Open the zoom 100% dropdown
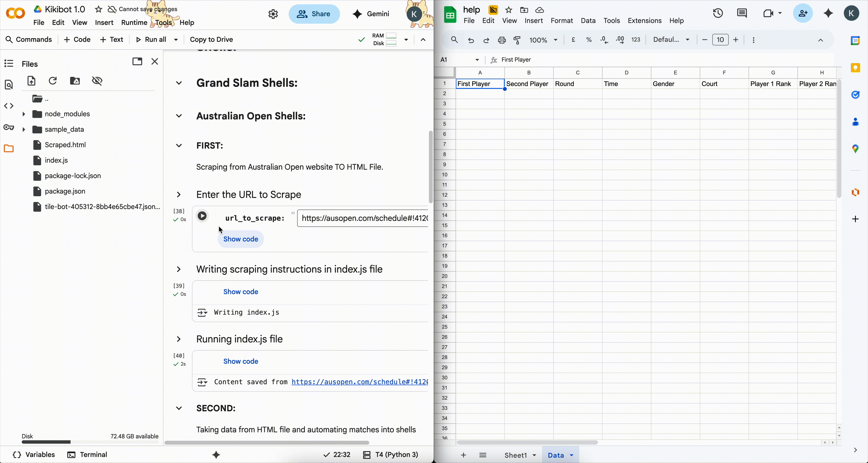The width and height of the screenshot is (868, 463). (x=543, y=40)
